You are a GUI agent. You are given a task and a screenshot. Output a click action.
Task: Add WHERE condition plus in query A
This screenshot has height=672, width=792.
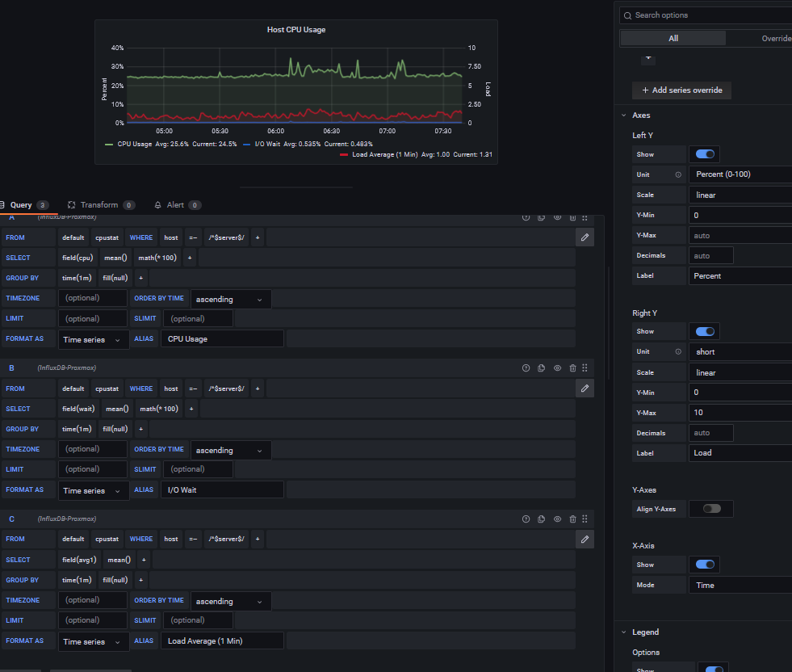(258, 237)
